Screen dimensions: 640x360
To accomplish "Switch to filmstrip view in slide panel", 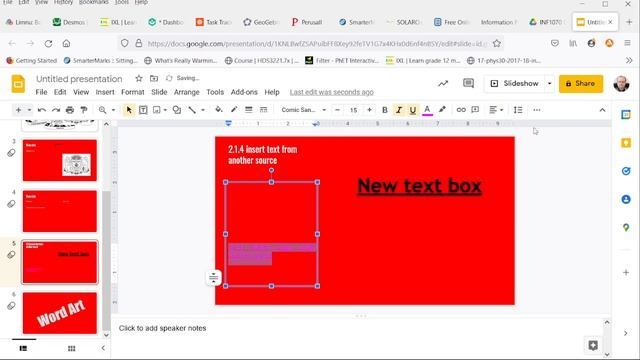I will point(23,348).
